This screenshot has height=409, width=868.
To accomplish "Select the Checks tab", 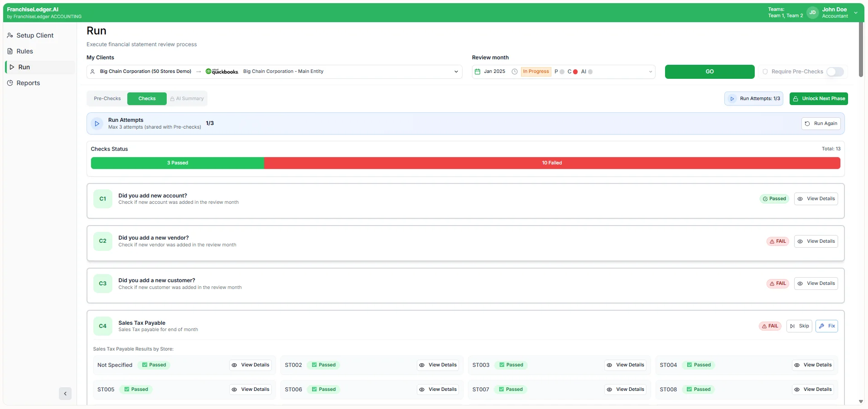I will 146,98.
